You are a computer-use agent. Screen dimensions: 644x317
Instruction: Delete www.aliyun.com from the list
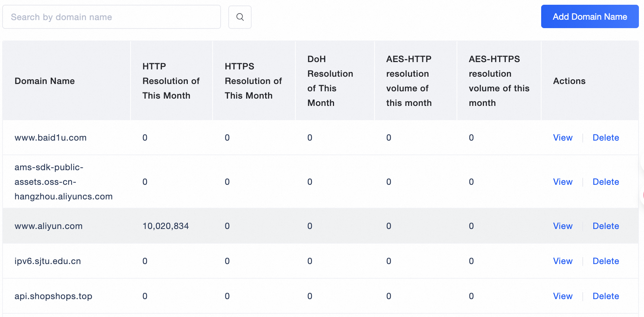coord(605,226)
